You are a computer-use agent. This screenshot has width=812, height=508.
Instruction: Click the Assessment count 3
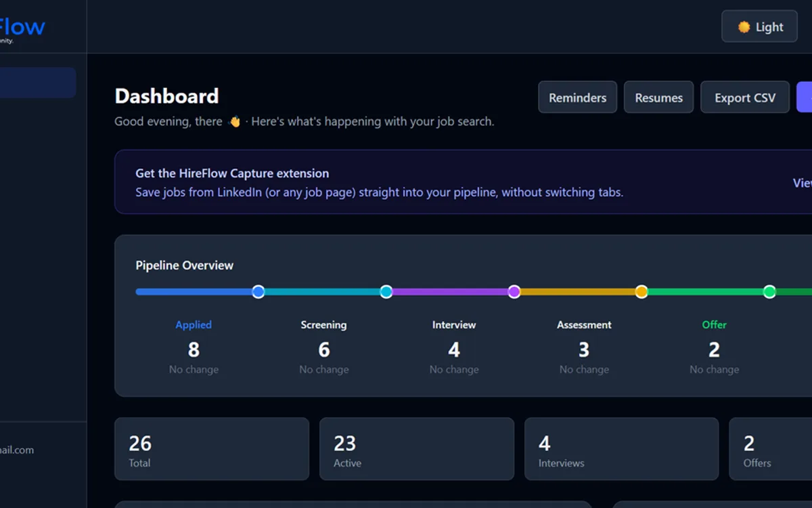tap(584, 350)
